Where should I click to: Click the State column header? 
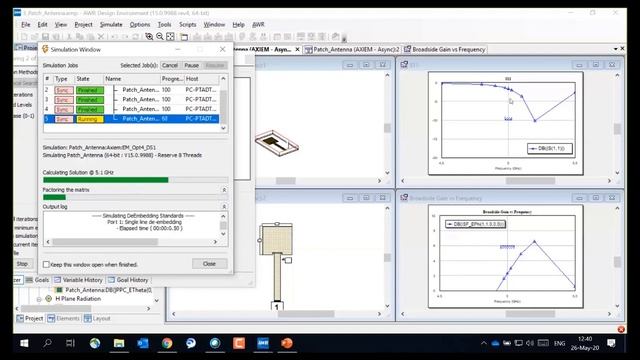point(89,79)
